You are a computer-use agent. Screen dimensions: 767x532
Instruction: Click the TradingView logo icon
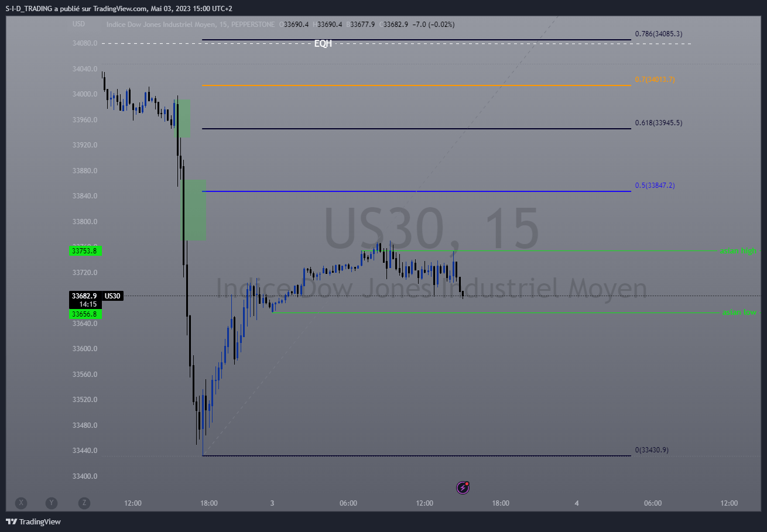[x=11, y=521]
